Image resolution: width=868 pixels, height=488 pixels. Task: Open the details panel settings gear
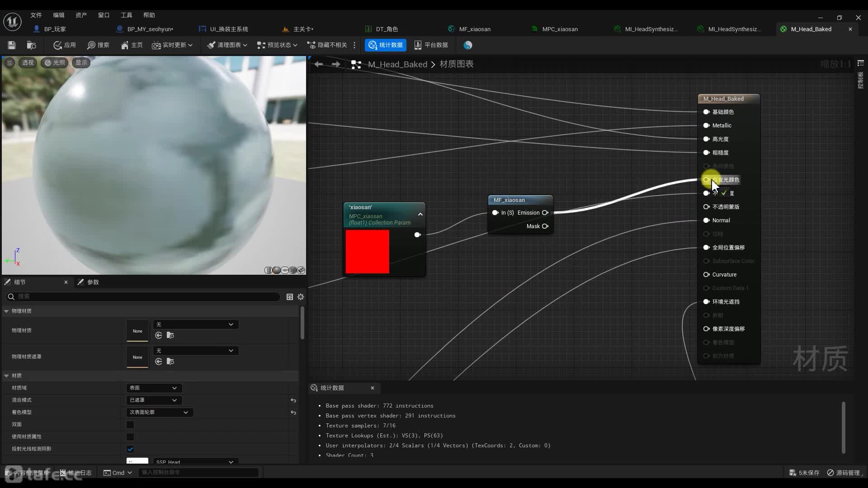(301, 297)
